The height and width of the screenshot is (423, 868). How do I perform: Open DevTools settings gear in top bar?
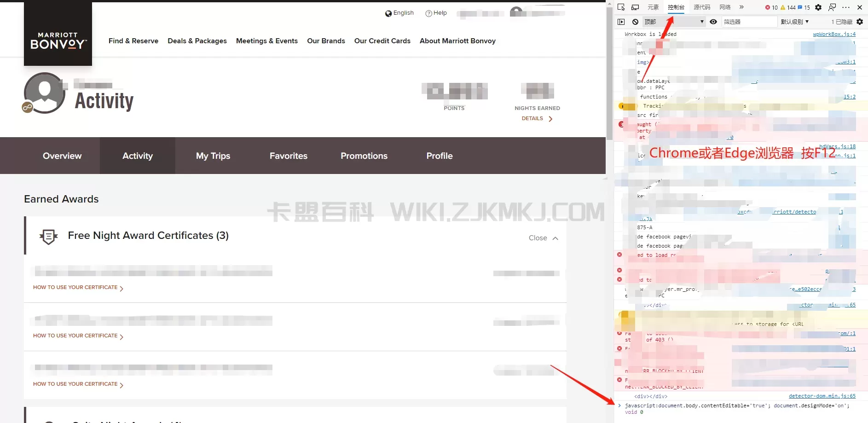click(x=818, y=7)
